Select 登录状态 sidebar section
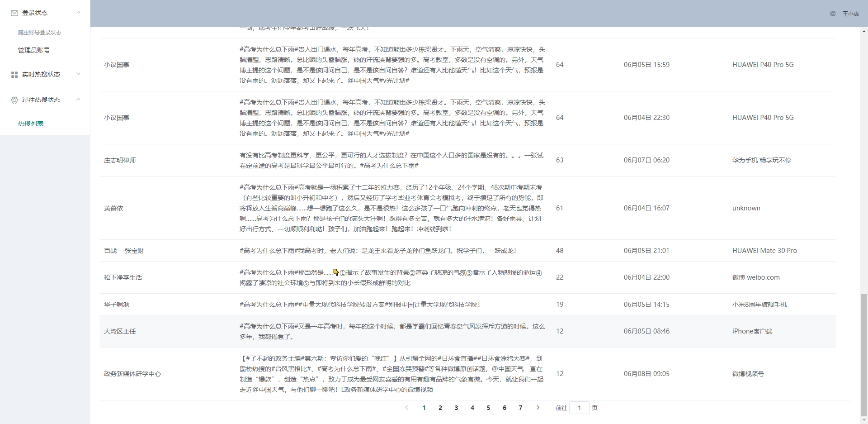868x424 pixels. pos(45,13)
